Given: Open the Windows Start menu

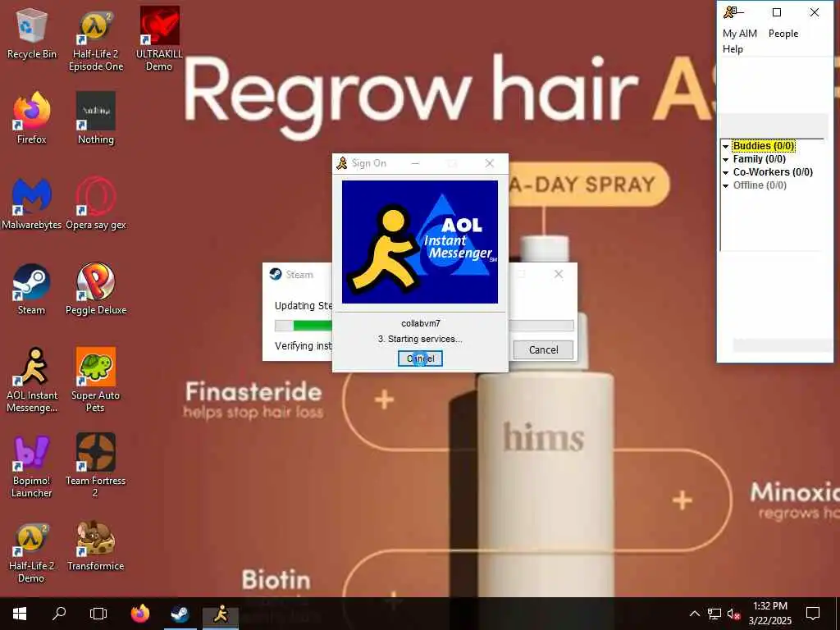Looking at the screenshot, I should 20,614.
